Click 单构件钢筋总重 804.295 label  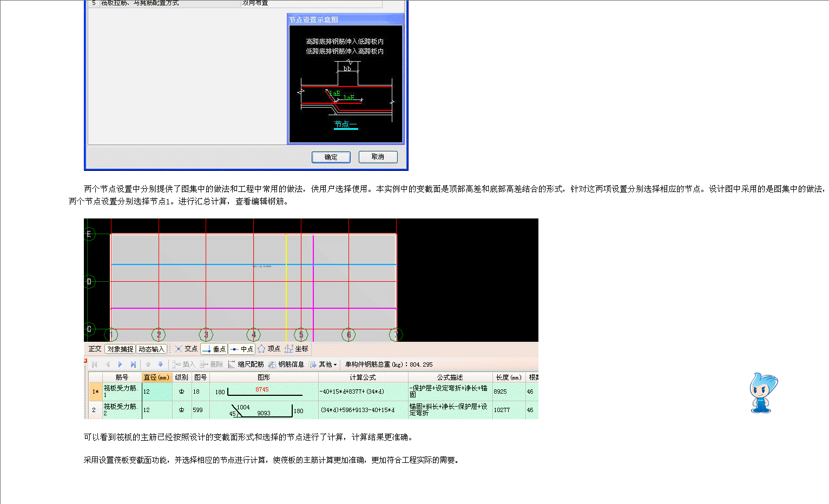click(389, 364)
